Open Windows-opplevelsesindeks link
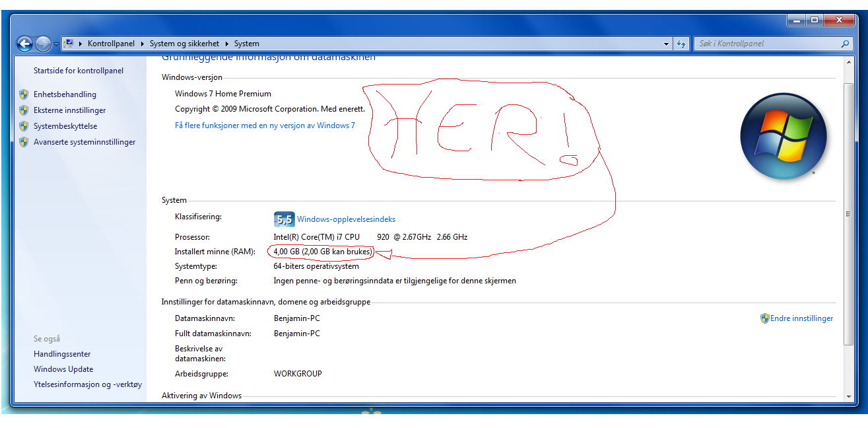 [x=346, y=219]
